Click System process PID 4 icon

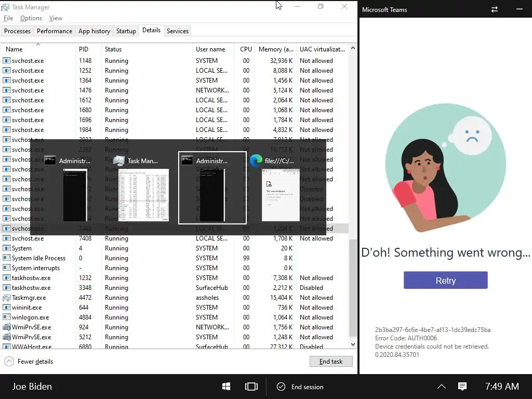click(6, 248)
